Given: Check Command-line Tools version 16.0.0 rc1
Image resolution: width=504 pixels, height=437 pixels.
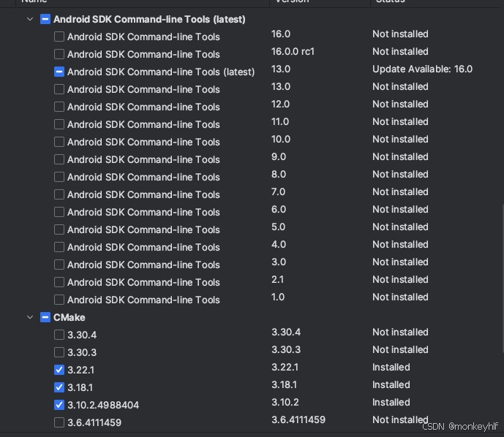Looking at the screenshot, I should coord(59,54).
